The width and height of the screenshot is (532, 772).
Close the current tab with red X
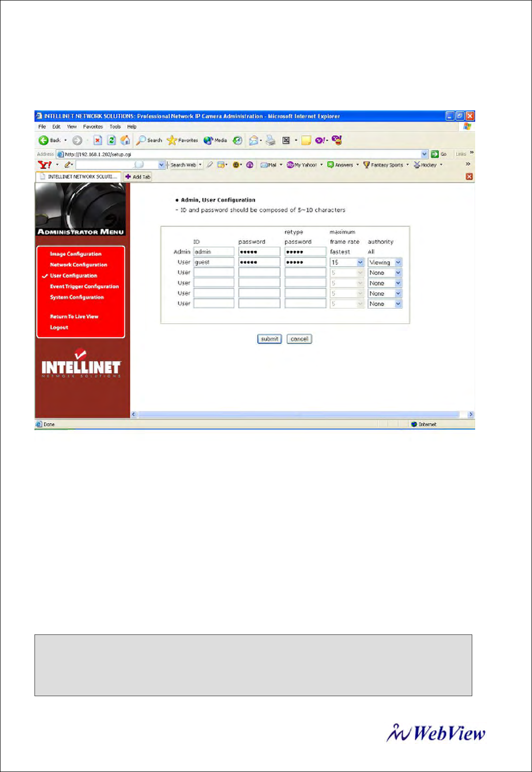(x=469, y=176)
